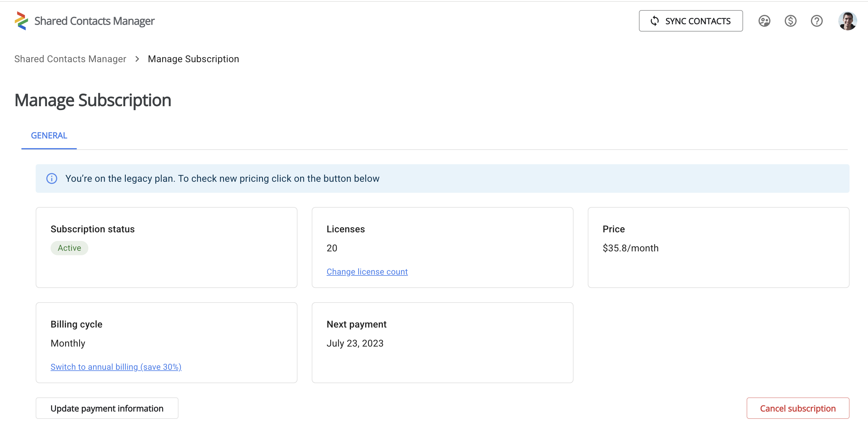The height and width of the screenshot is (448, 868).
Task: Click Update payment information
Action: pos(106,408)
